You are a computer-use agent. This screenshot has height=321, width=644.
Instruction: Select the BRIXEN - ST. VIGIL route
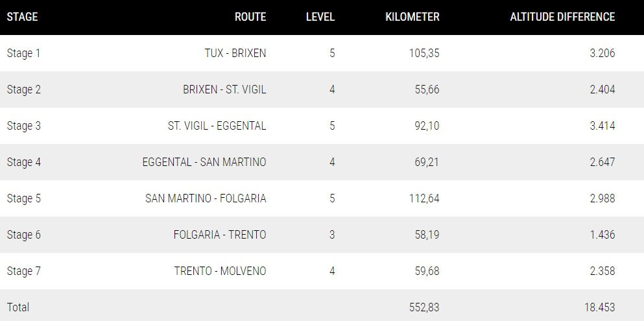(224, 89)
